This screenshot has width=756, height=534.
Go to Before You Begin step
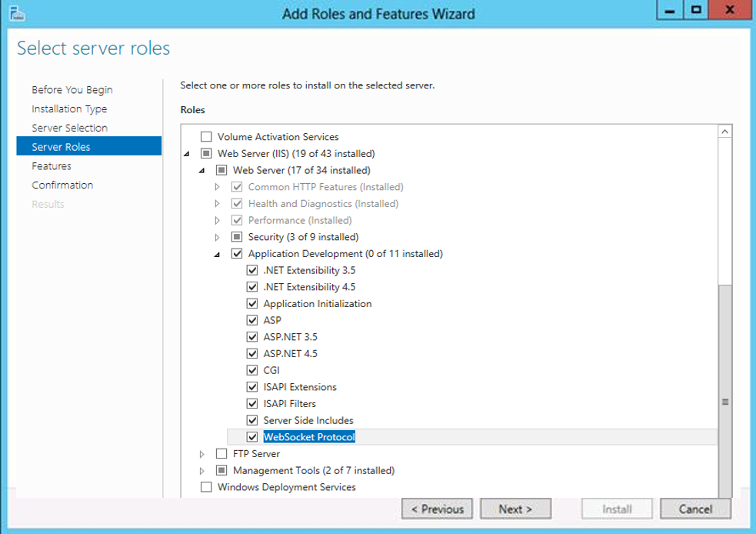tap(72, 90)
